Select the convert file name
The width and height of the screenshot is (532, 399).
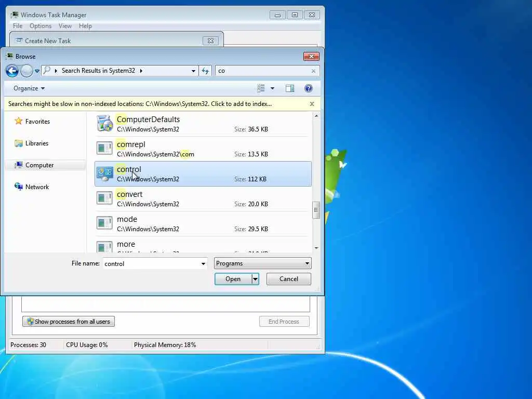129,194
